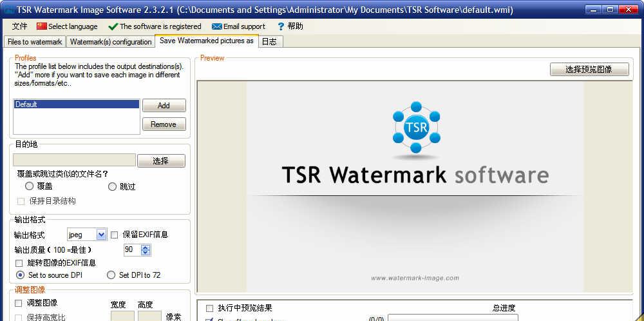
Task: Click the 选择预览图像 button
Action: coord(589,70)
